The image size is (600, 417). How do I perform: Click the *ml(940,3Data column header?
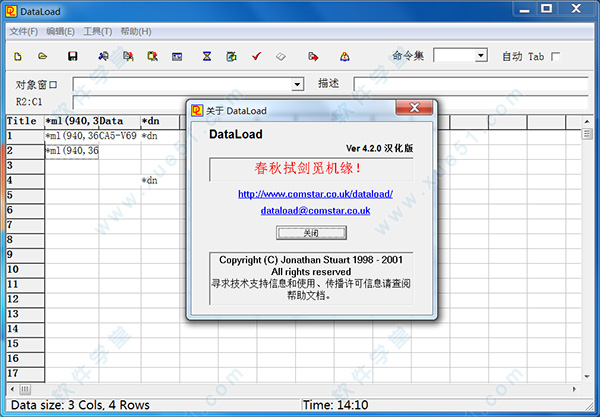(x=92, y=122)
